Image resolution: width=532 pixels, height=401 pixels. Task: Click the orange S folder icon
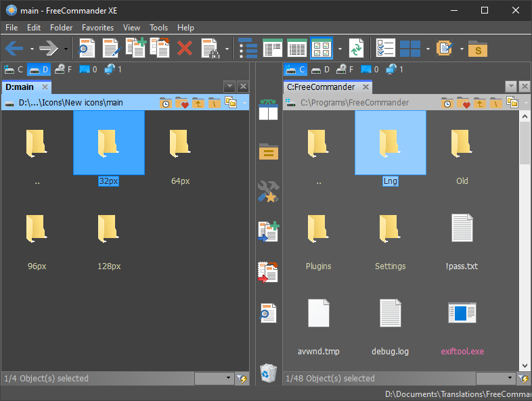click(478, 49)
